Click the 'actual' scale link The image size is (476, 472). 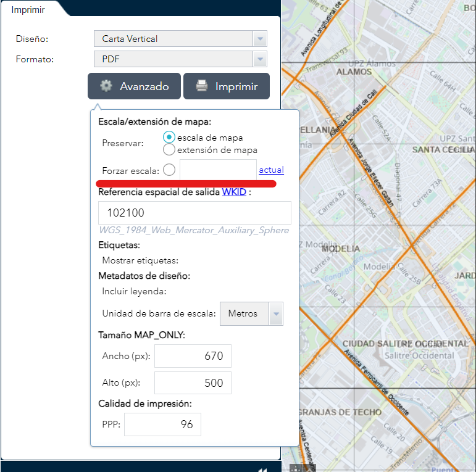(x=272, y=170)
